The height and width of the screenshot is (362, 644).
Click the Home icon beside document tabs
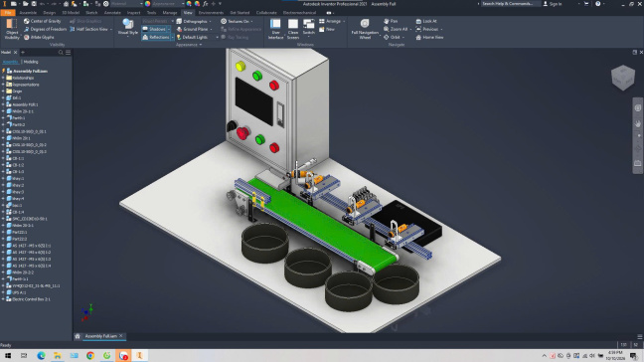(x=78, y=336)
